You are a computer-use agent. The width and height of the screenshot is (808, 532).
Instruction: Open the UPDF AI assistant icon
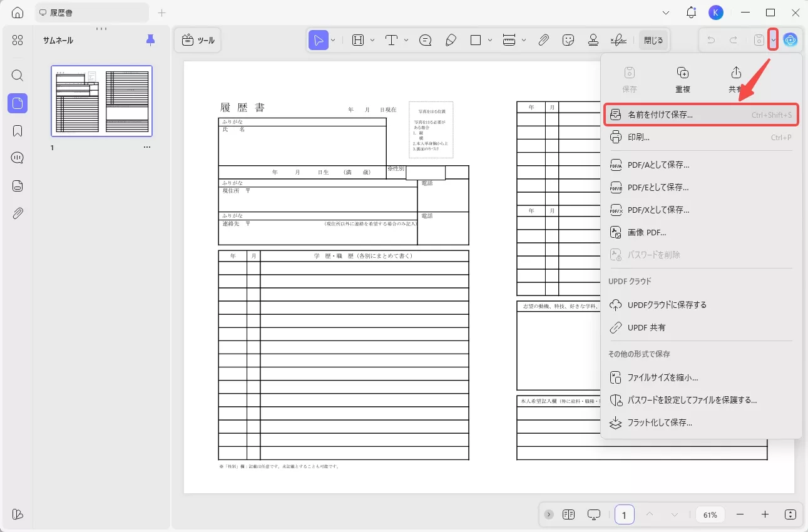click(790, 40)
